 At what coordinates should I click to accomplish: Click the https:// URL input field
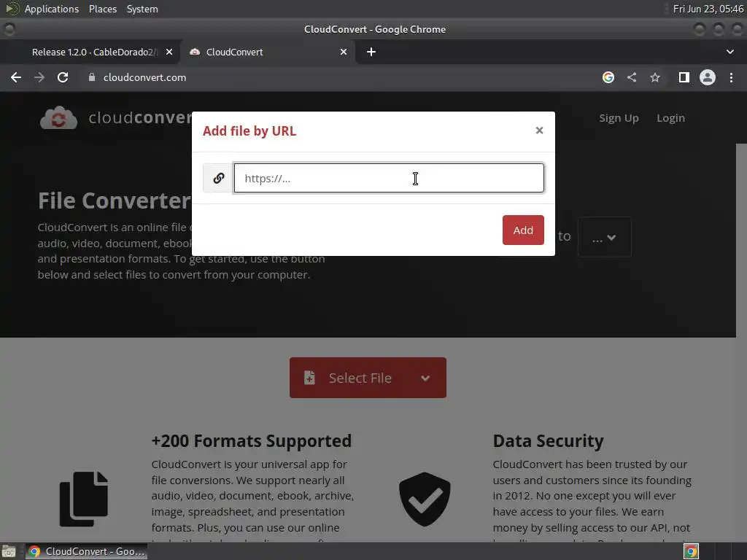click(389, 178)
